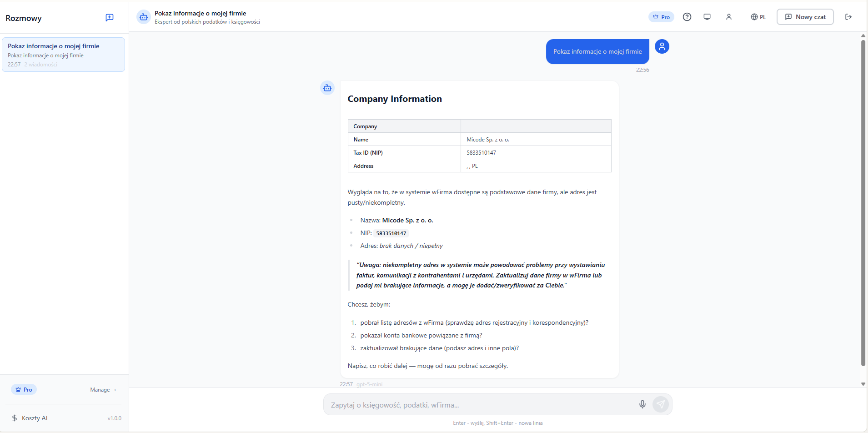Click the monitor display icon in header
The width and height of the screenshot is (868, 433).
(707, 17)
